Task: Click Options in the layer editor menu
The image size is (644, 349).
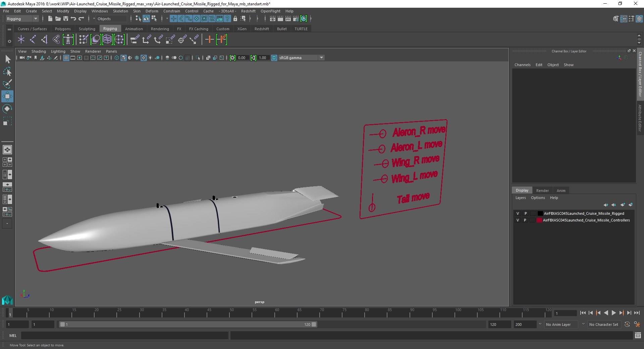Action: pyautogui.click(x=538, y=198)
